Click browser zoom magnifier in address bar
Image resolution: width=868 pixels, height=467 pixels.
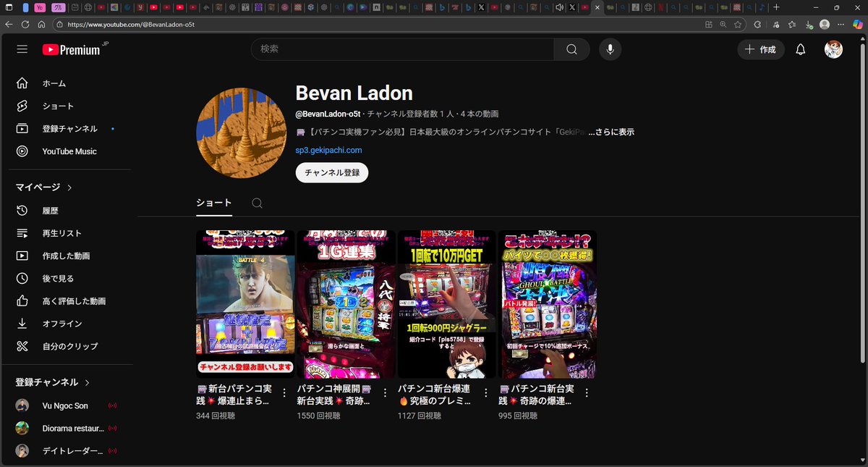(723, 24)
